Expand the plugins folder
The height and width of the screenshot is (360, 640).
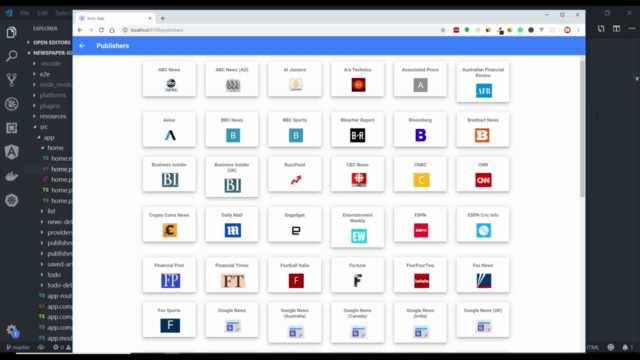(48, 106)
